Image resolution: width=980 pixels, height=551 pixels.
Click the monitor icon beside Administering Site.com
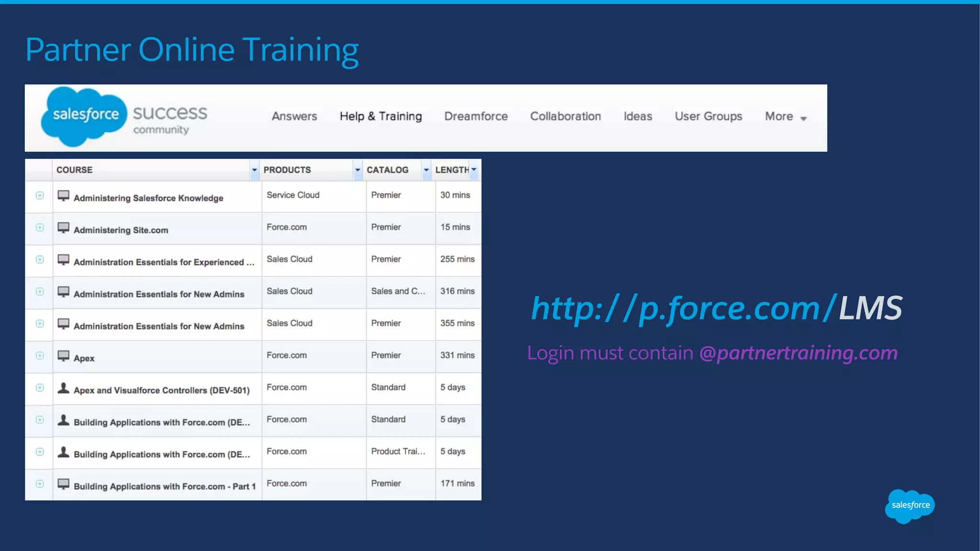(x=64, y=228)
